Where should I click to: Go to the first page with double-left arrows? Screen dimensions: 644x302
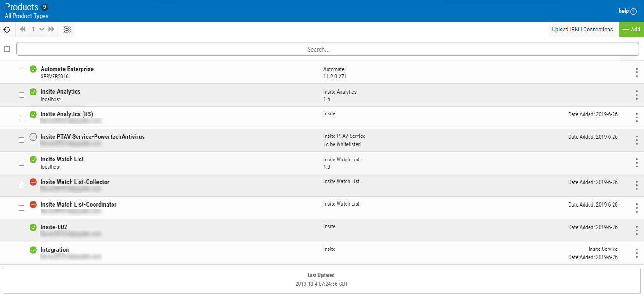tap(23, 30)
